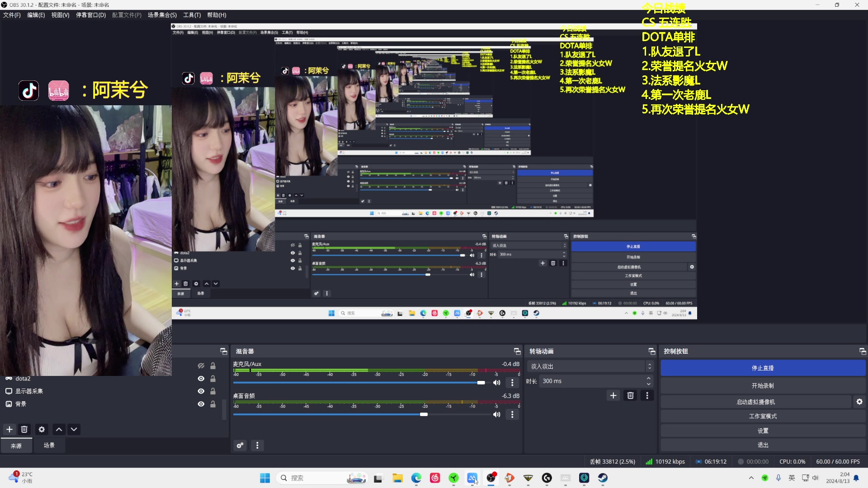Open Logitech G HUB from the taskbar

point(547,478)
